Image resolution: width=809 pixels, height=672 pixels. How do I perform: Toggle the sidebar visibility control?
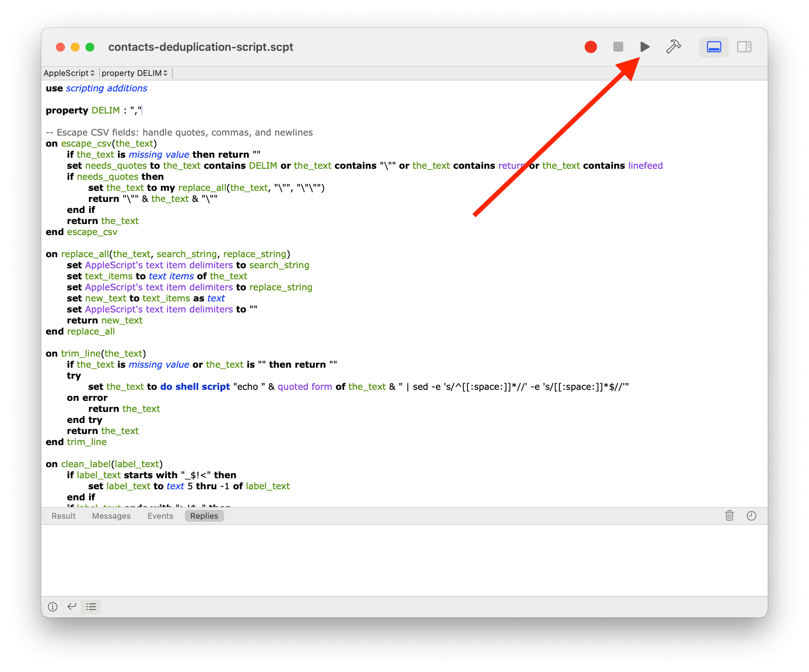(744, 47)
